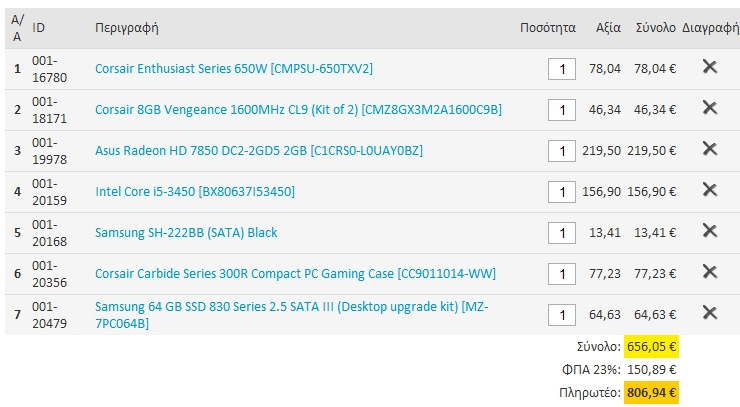740x407 pixels.
Task: Remove Corsair 8GB Vengeance item with X
Action: tap(710, 108)
